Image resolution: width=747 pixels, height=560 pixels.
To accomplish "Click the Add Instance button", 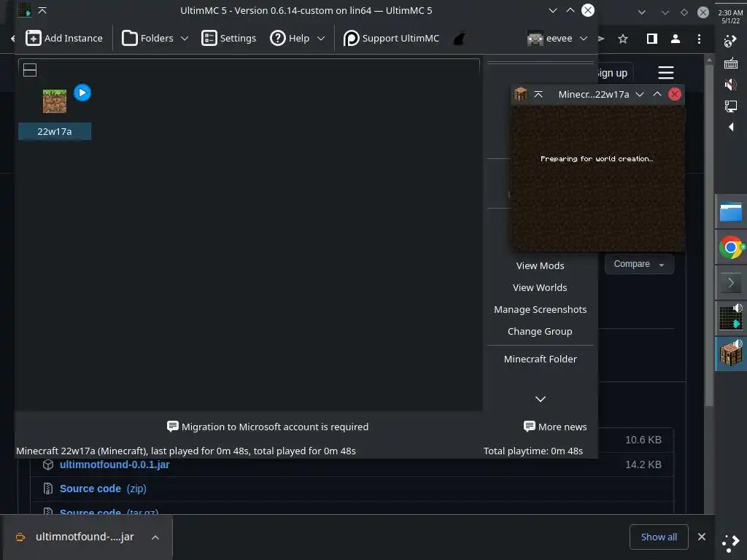I will pyautogui.click(x=64, y=38).
